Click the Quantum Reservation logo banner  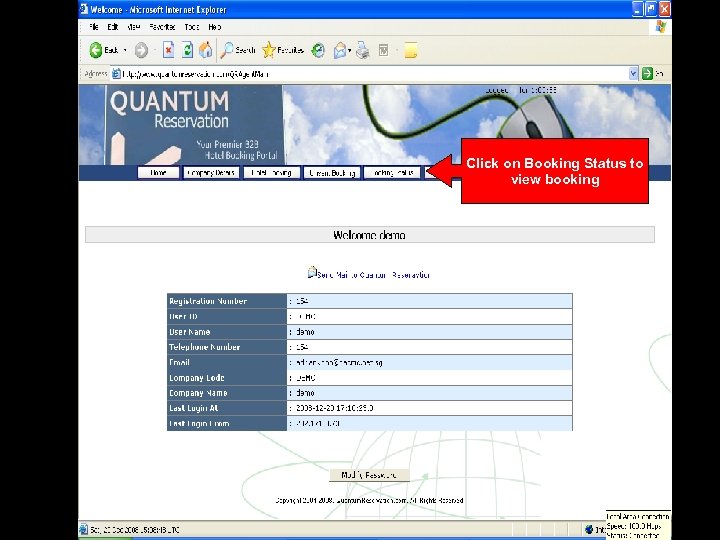pos(193,125)
